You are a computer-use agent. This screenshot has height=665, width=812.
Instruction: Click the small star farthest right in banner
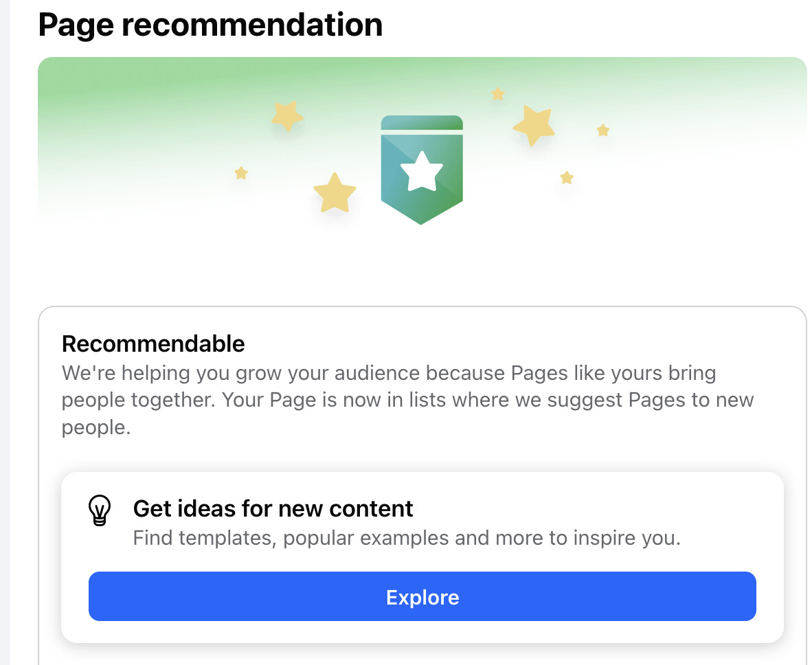coord(603,131)
